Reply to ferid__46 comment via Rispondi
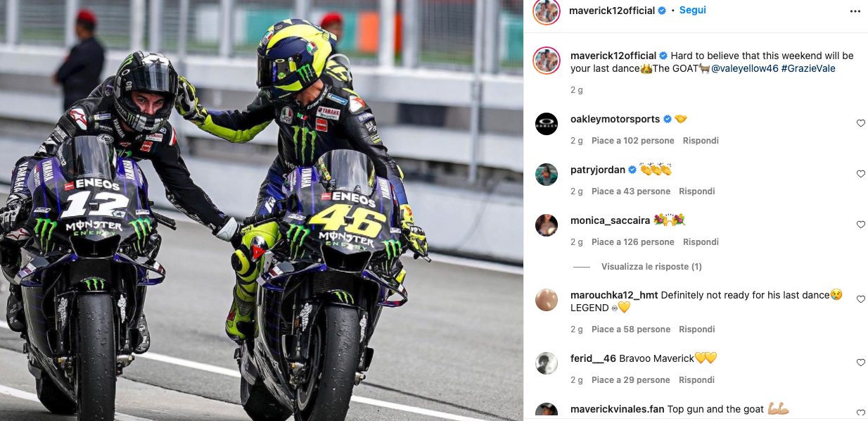Viewport: 868px width, 421px height. coord(696,380)
